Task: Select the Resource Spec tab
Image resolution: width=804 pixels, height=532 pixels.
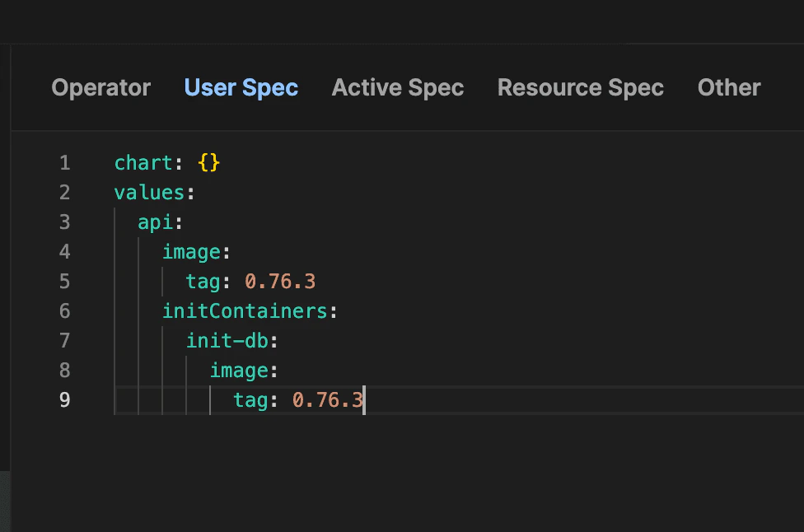Action: click(580, 88)
